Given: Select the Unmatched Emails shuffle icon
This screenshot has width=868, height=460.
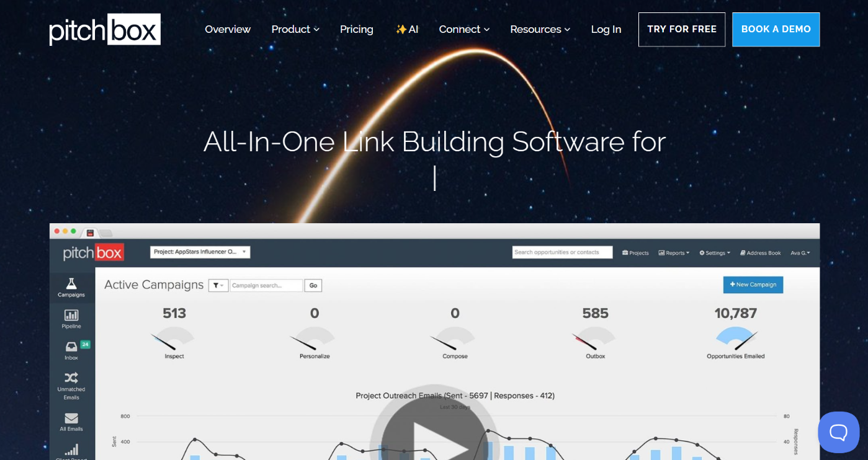Looking at the screenshot, I should [x=71, y=378].
